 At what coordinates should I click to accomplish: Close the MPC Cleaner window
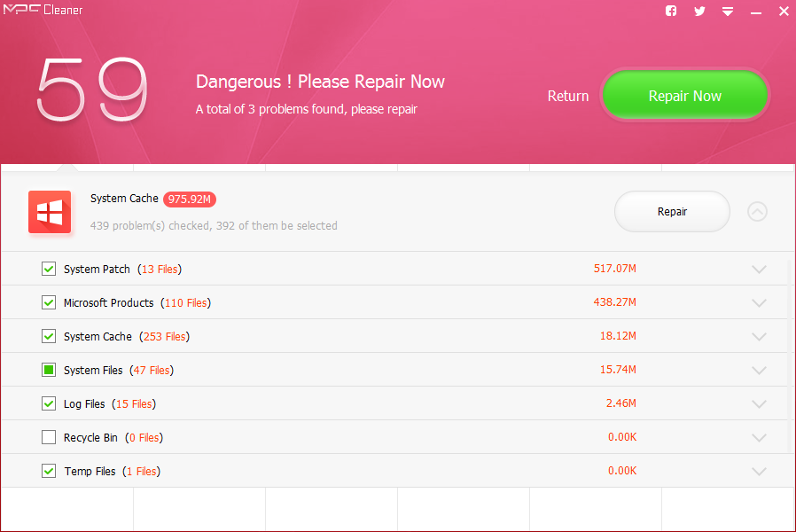783,12
